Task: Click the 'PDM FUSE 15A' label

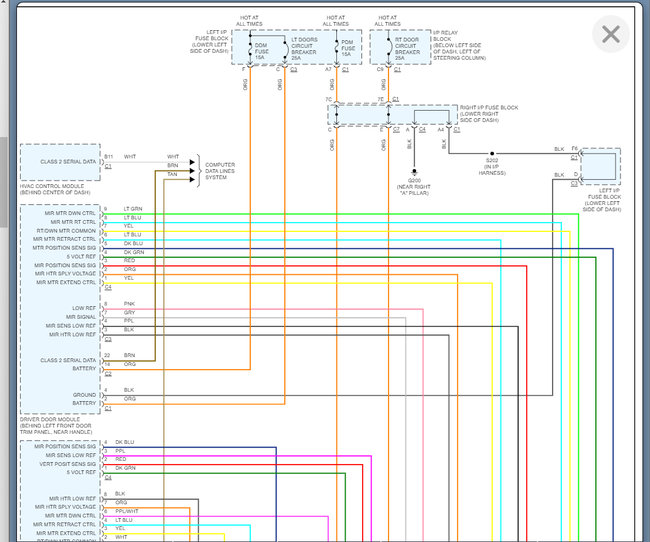Action: point(348,48)
